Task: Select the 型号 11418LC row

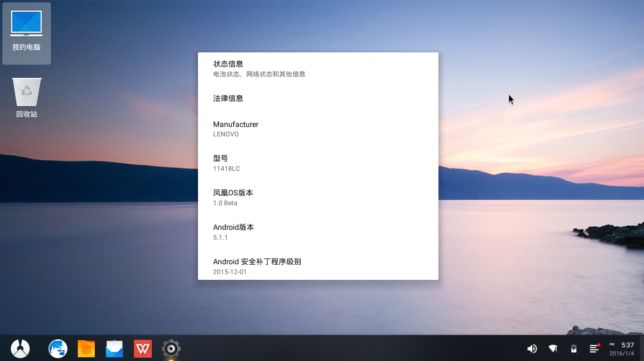Action: (318, 163)
